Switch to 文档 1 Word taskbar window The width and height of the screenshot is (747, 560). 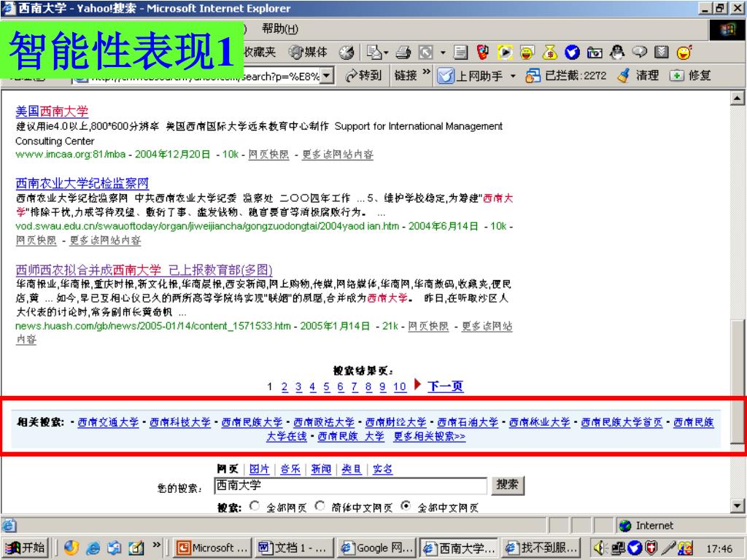(x=293, y=548)
